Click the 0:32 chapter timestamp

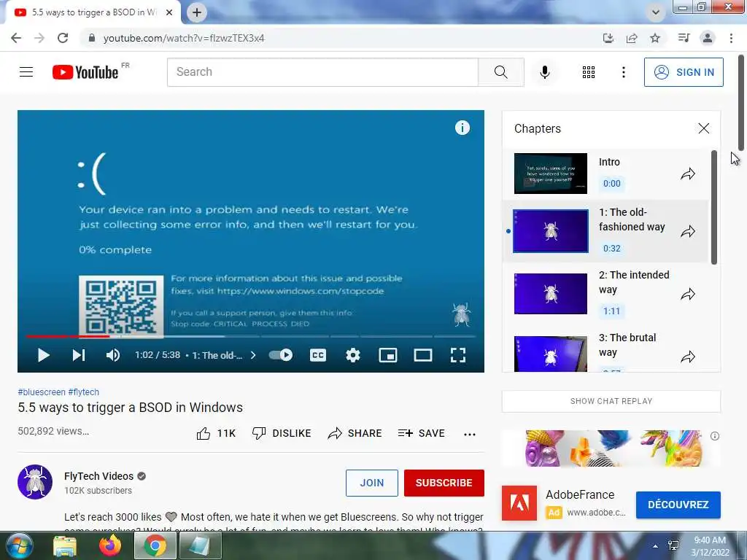point(612,248)
